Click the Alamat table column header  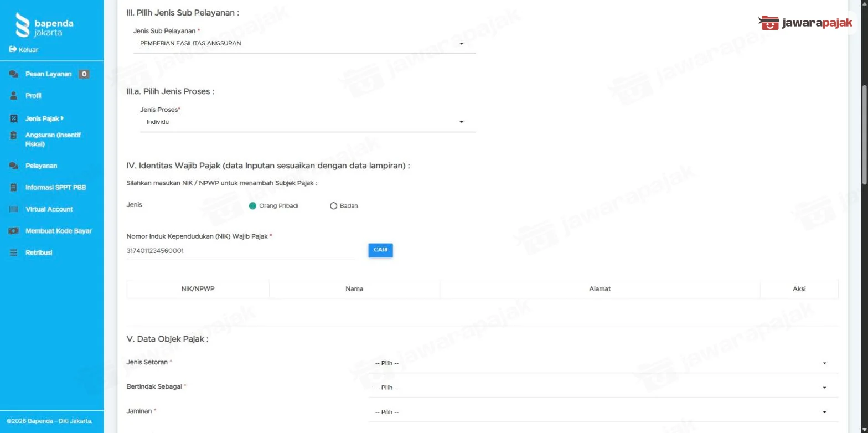(x=600, y=289)
